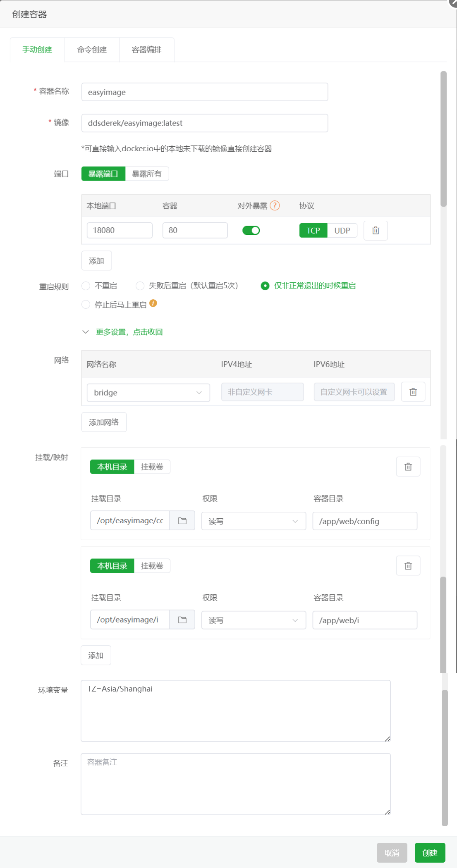This screenshot has height=868, width=457.
Task: Remove the /app/web/i mount entry
Action: (x=408, y=566)
